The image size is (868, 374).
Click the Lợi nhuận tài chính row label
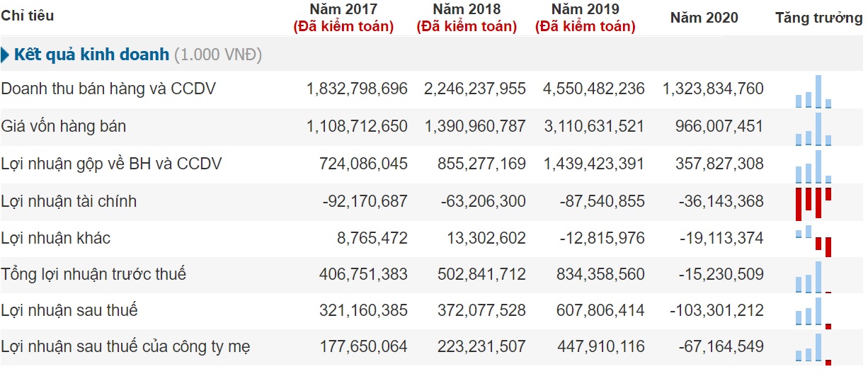click(x=69, y=202)
